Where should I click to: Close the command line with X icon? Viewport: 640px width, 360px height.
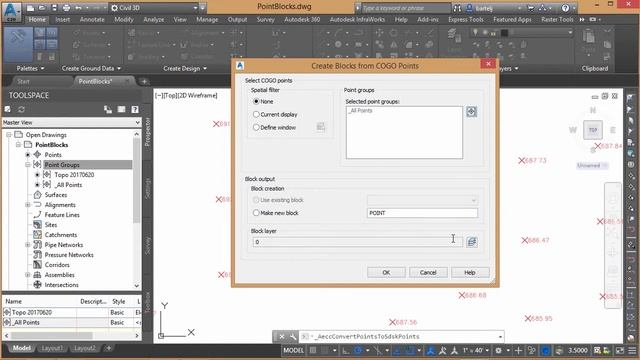282,337
